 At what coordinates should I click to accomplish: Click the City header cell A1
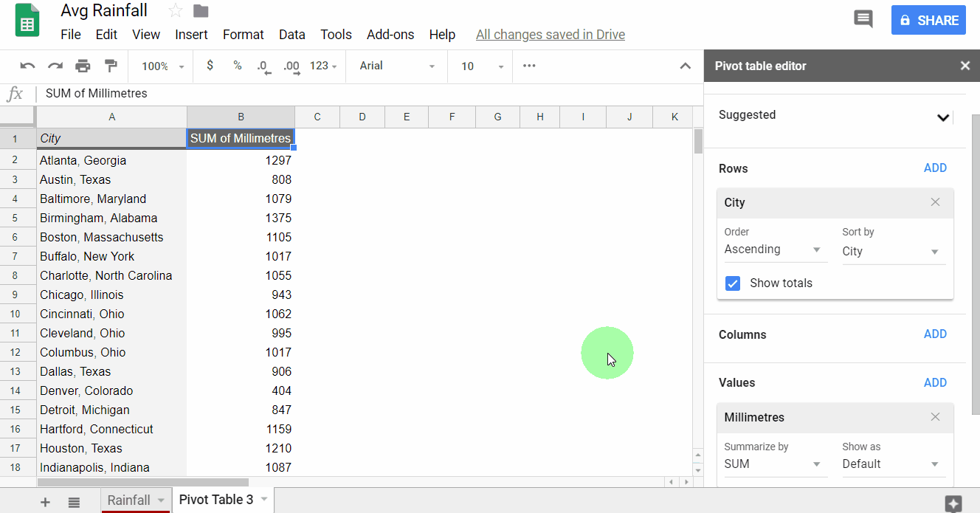pyautogui.click(x=111, y=138)
